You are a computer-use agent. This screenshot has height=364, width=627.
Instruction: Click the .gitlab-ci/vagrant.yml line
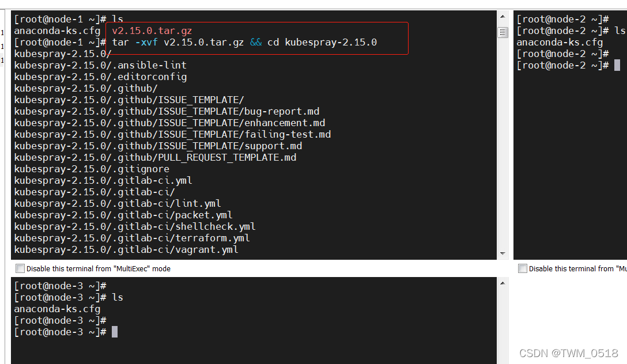click(126, 249)
